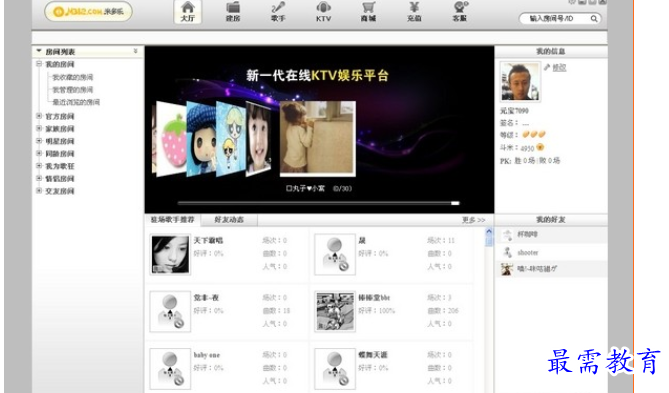The width and height of the screenshot is (669, 393).
Task: Click shooter's avatar icon in friends list
Action: (507, 252)
